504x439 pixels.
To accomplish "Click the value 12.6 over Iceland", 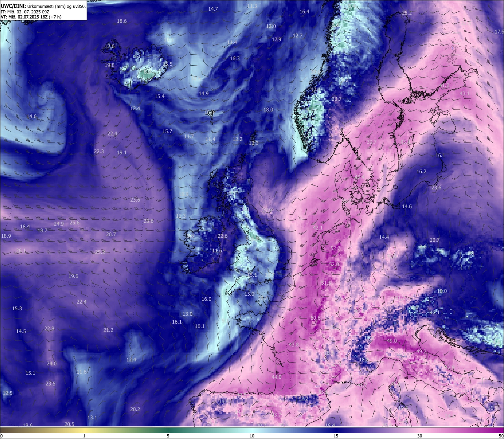I will [109, 46].
